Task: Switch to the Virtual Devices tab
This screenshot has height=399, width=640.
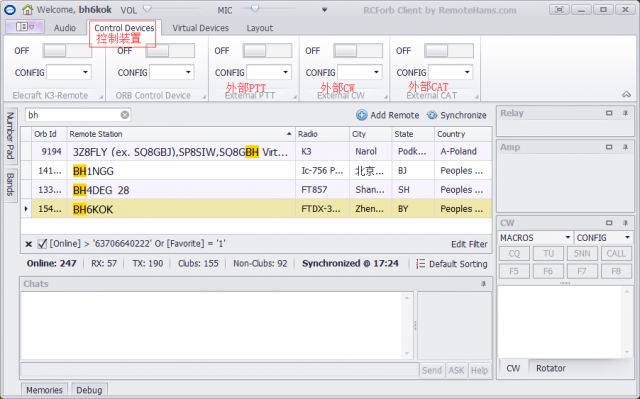Action: 200,28
